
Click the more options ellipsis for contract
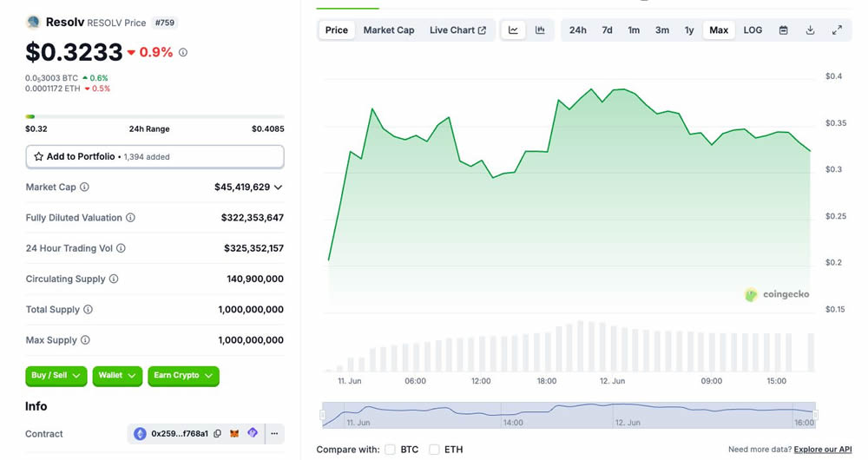pyautogui.click(x=274, y=434)
